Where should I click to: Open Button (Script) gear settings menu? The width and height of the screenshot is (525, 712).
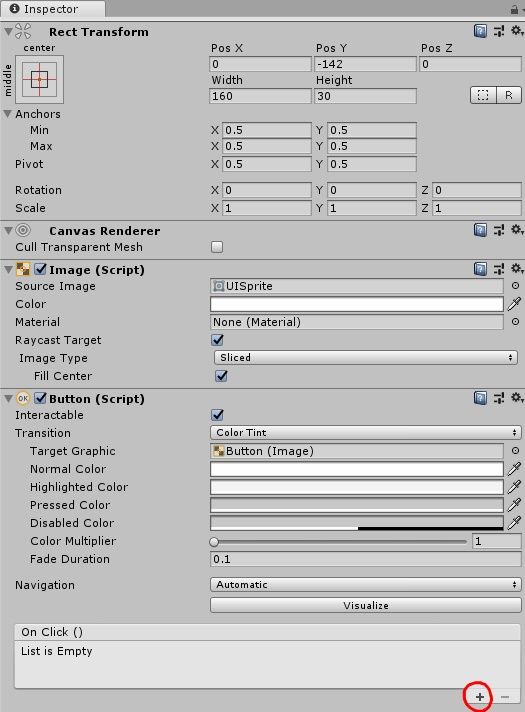(x=517, y=398)
